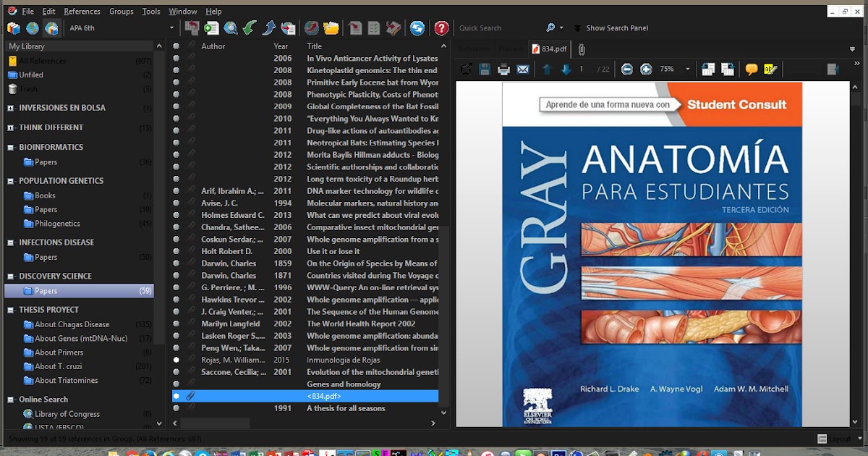Click the Return to Word Processor icon
Image resolution: width=868 pixels, height=456 pixels.
click(393, 28)
